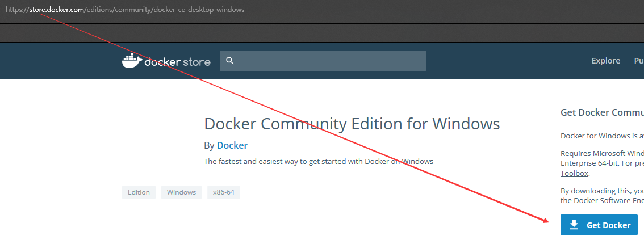Open the Toolbox link
Viewport: 644px width, 244px height.
pyautogui.click(x=575, y=174)
